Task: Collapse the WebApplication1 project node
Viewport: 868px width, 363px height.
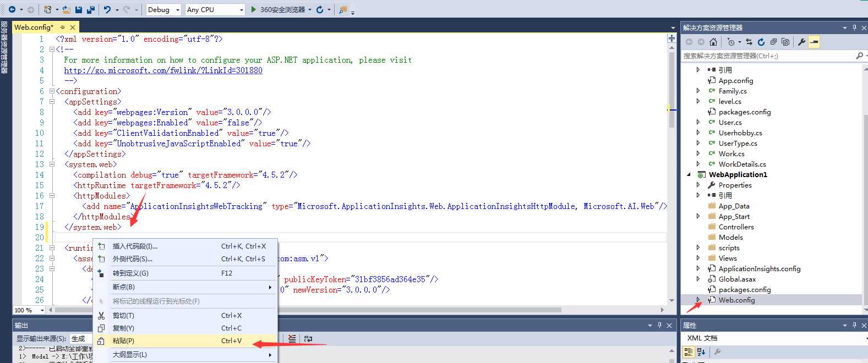Action: tap(689, 174)
